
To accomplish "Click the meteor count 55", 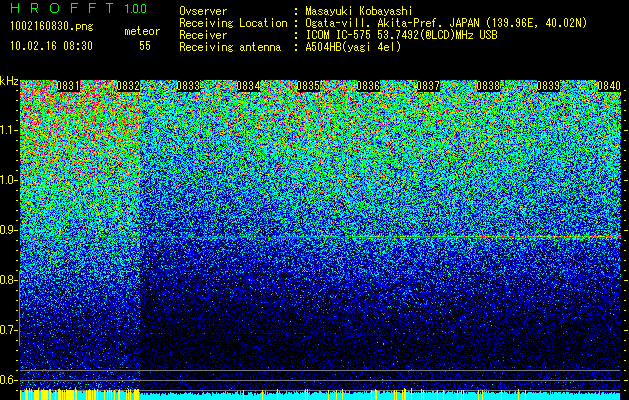I will point(145,46).
